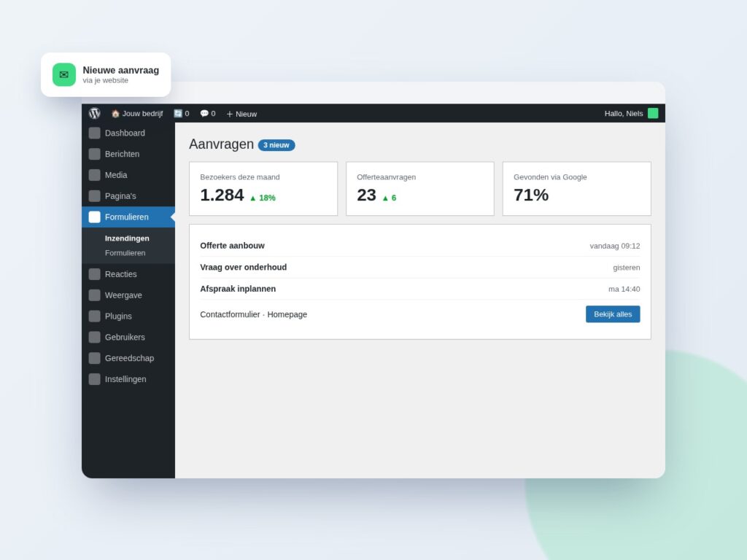Click the Berichten sidebar icon

94,154
